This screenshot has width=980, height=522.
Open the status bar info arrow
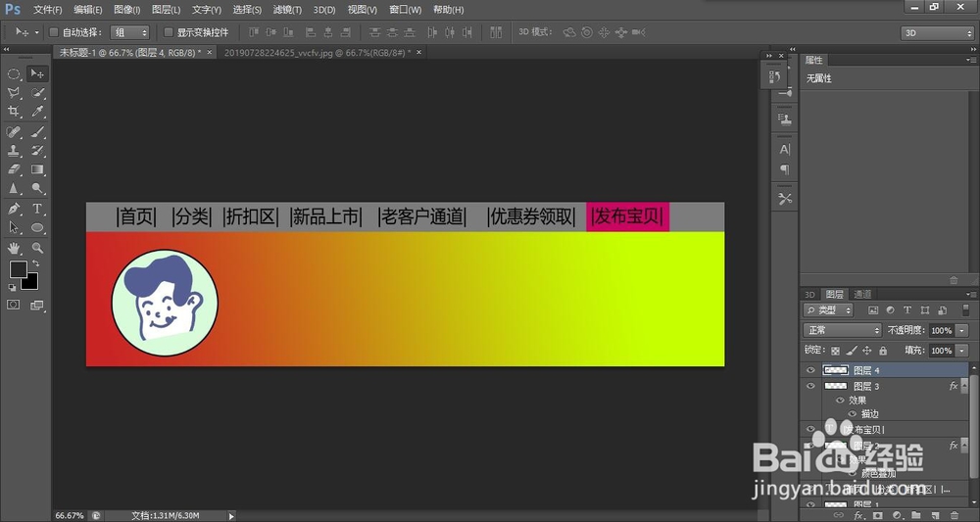tap(231, 516)
